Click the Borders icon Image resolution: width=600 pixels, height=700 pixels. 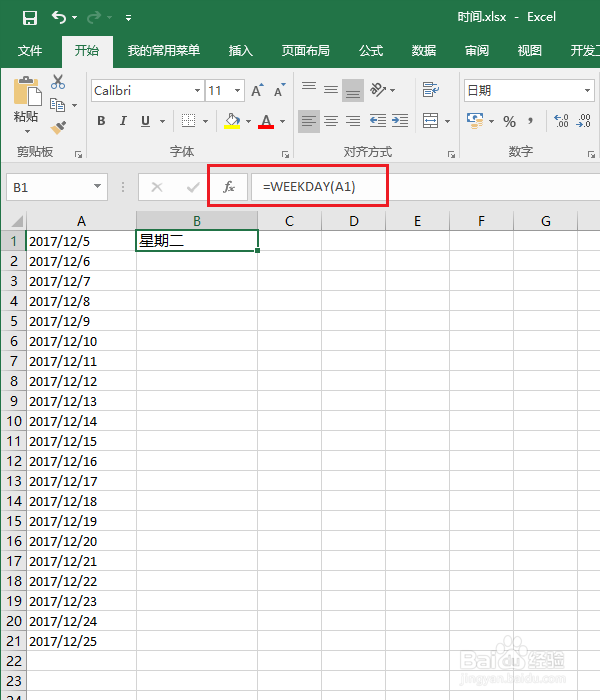pos(188,121)
